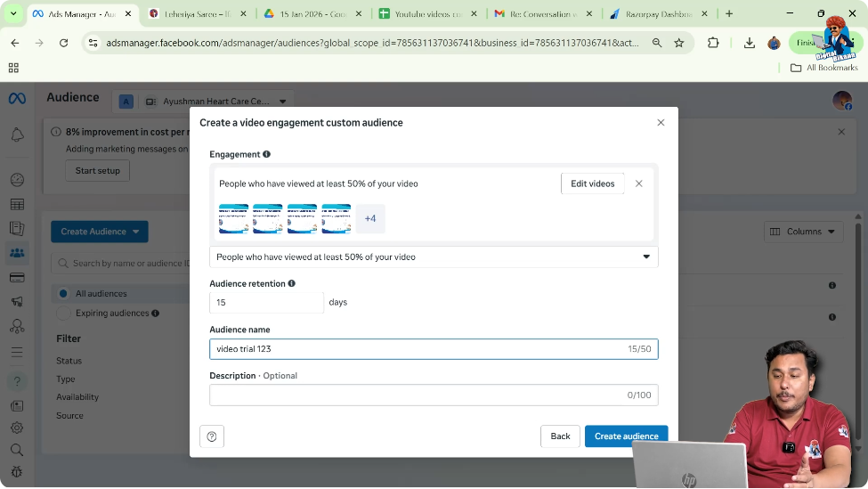Click the Audience retention days field
The width and height of the screenshot is (868, 489).
tap(266, 302)
